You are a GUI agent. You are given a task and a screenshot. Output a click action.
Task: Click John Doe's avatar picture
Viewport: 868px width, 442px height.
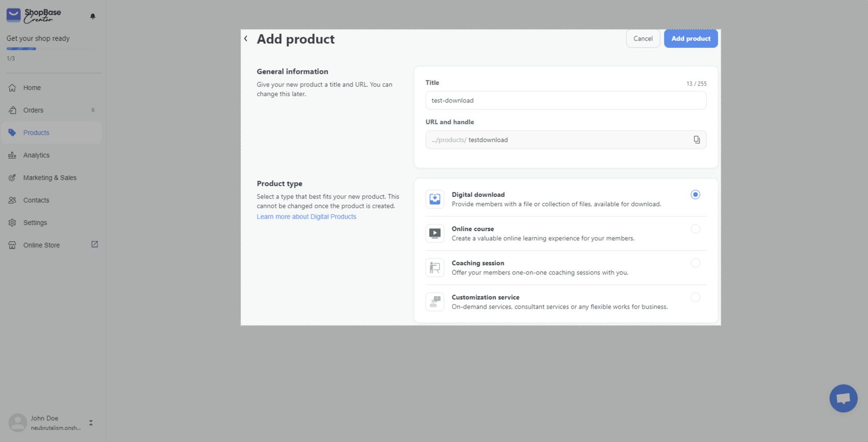pyautogui.click(x=17, y=422)
